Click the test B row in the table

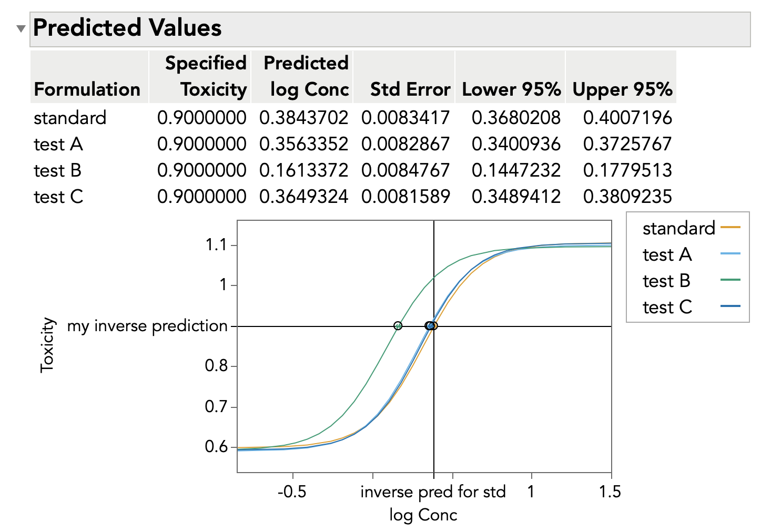coord(58,170)
